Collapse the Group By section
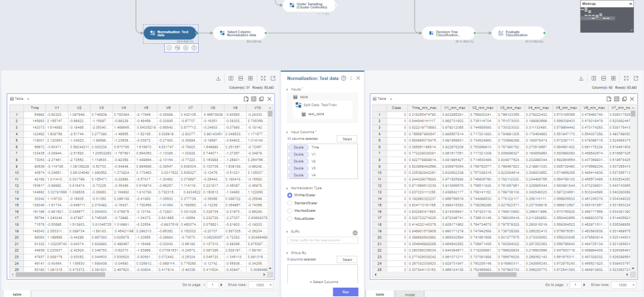Screen dimensions: 644x297 point(287,253)
